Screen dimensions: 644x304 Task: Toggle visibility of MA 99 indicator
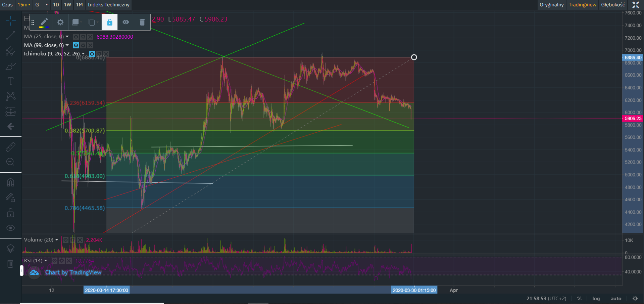[76, 45]
